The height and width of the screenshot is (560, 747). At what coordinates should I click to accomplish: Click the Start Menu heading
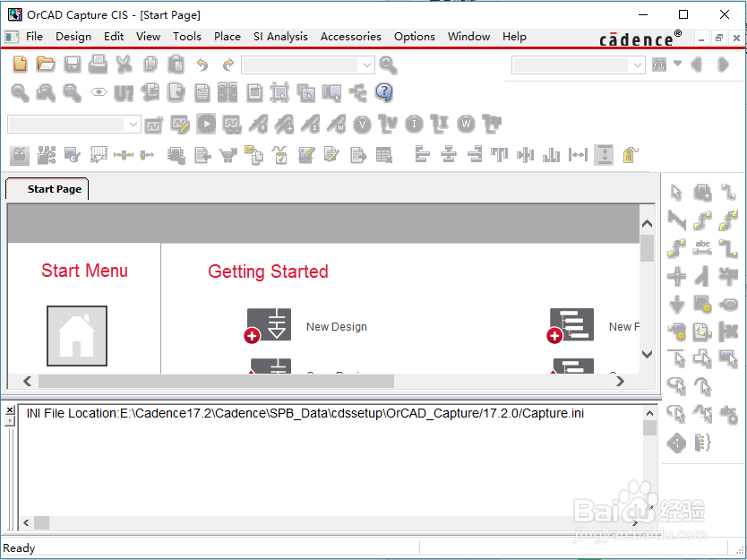(x=84, y=271)
